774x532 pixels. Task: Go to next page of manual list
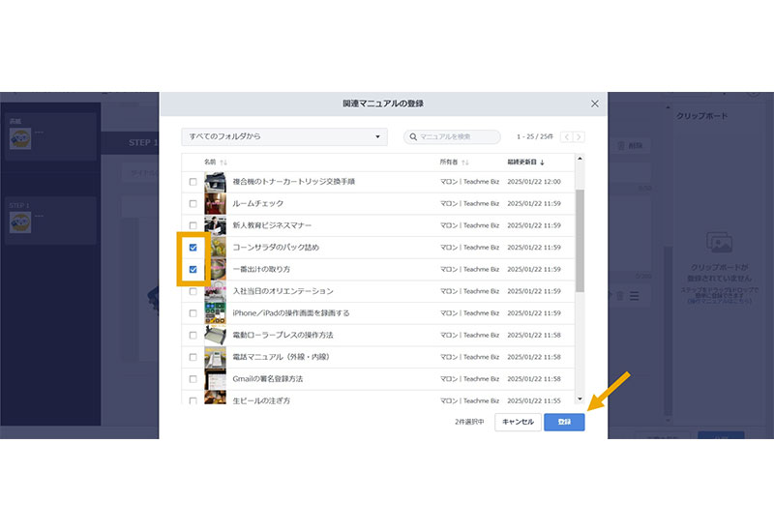click(580, 137)
